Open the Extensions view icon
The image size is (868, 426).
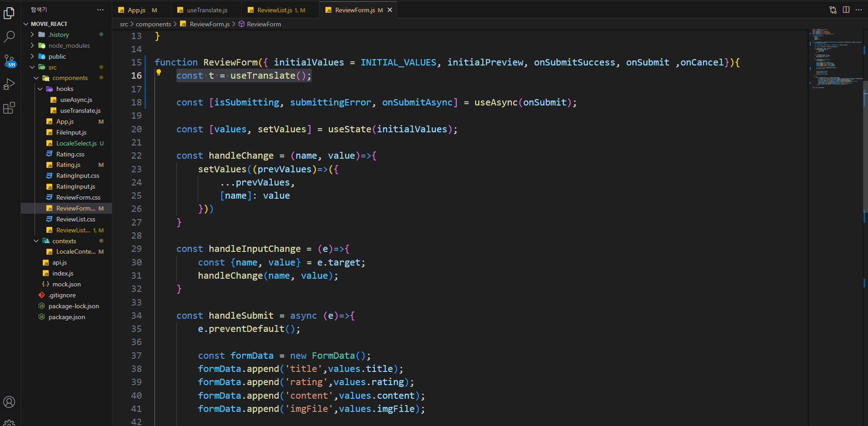tap(9, 108)
